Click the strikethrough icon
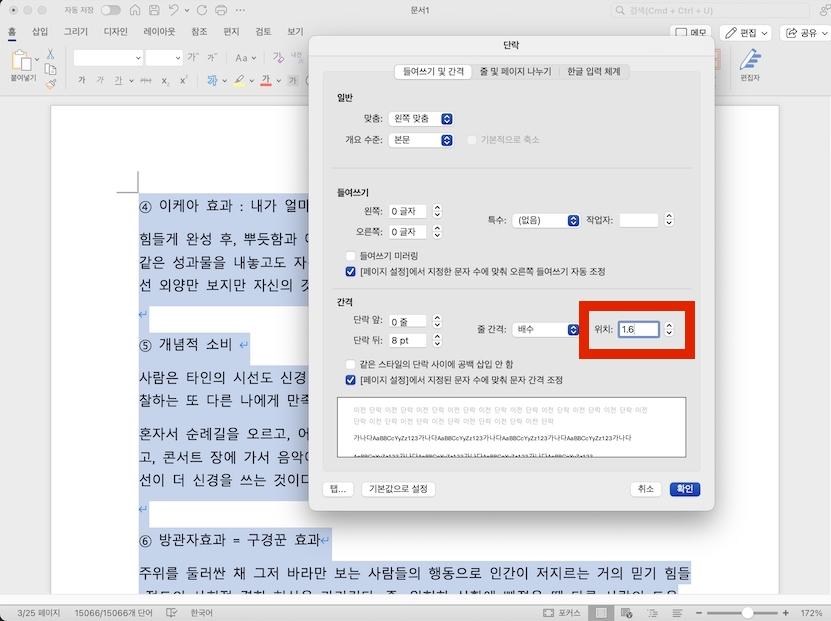This screenshot has height=621, width=831. pos(146,81)
